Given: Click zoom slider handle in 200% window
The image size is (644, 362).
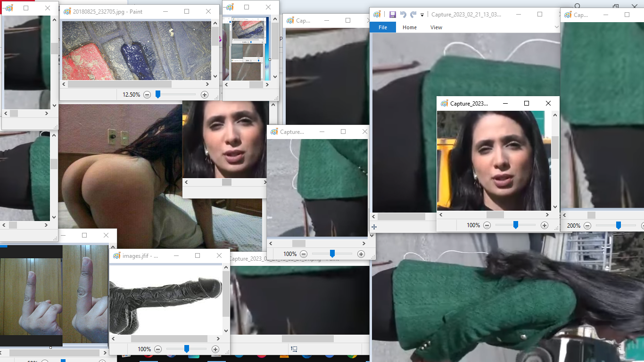Looking at the screenshot, I should coord(618,226).
